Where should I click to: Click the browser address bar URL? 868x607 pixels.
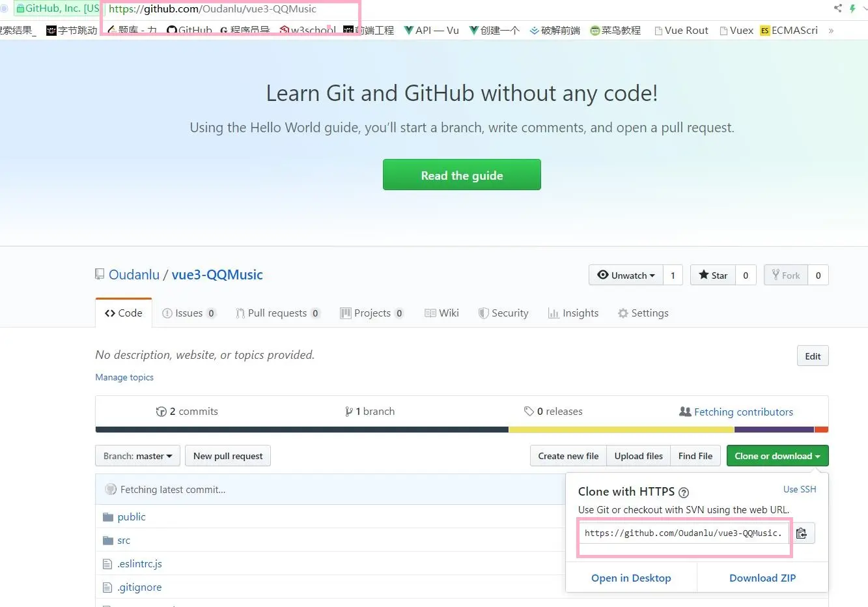point(213,9)
